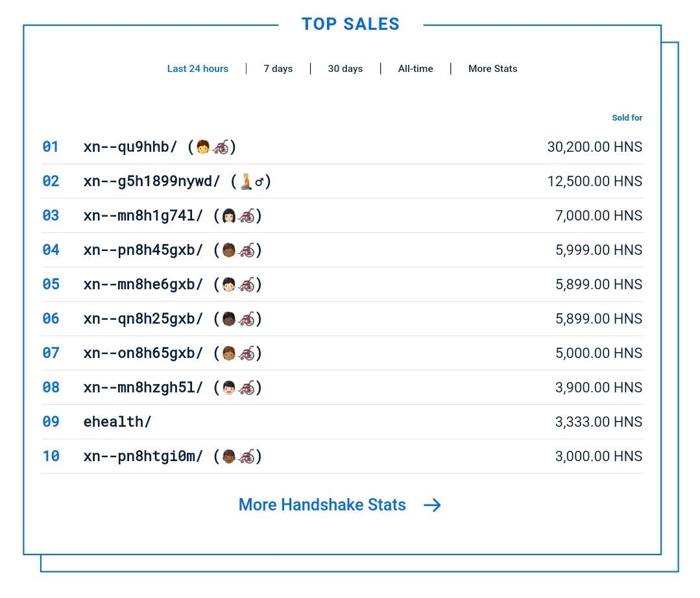
Task: Switch to the 7 days tab
Action: 278,69
